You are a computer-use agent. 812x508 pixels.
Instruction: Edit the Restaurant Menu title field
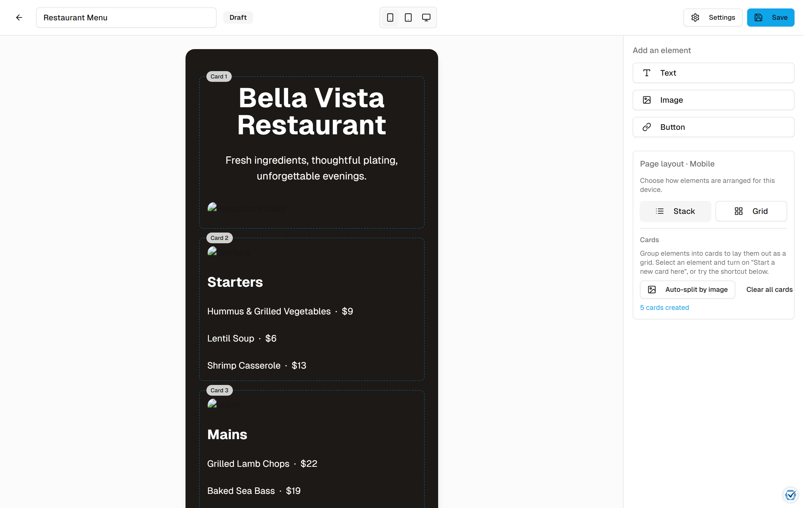(126, 17)
